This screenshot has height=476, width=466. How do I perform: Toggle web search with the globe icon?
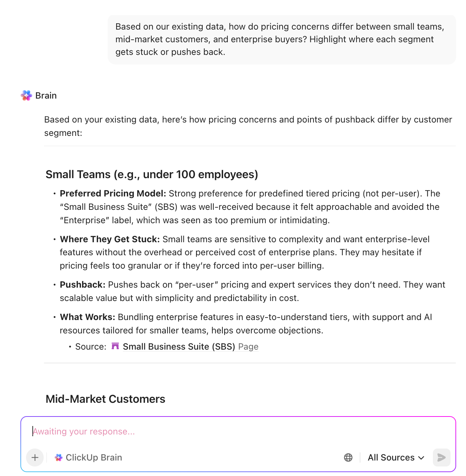348,457
